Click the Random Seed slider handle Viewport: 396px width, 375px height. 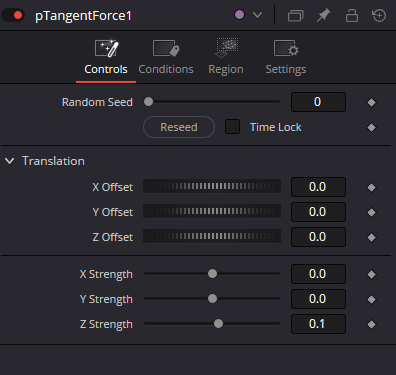pyautogui.click(x=148, y=102)
